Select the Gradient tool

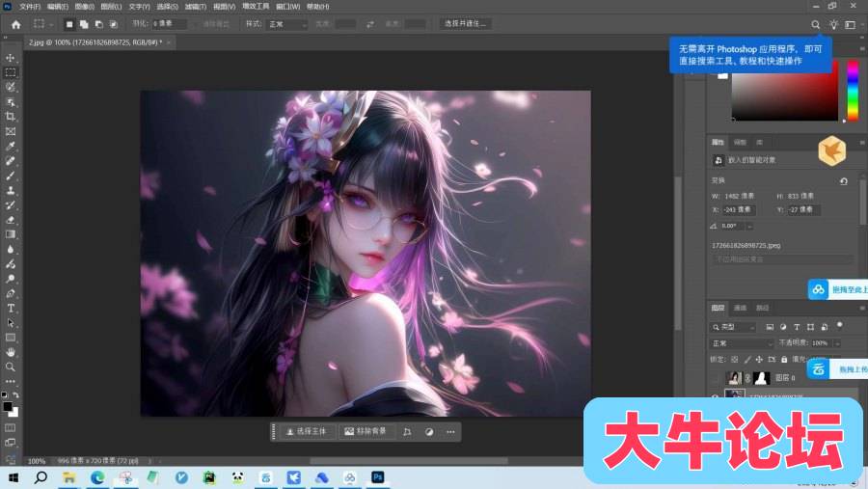pos(10,234)
